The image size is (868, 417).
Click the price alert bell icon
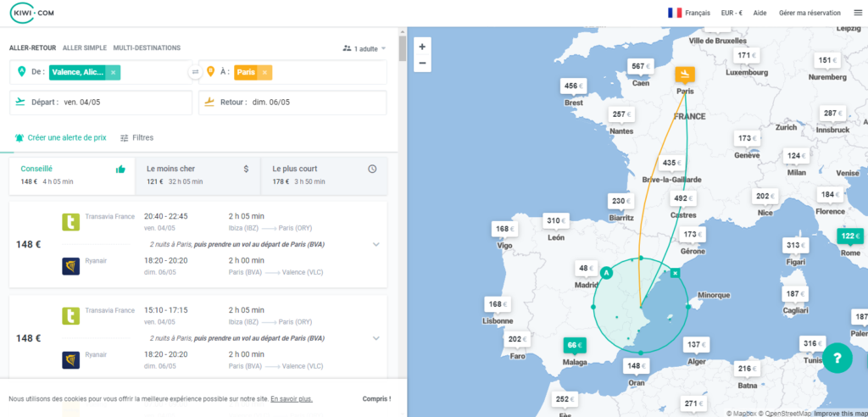pyautogui.click(x=20, y=138)
